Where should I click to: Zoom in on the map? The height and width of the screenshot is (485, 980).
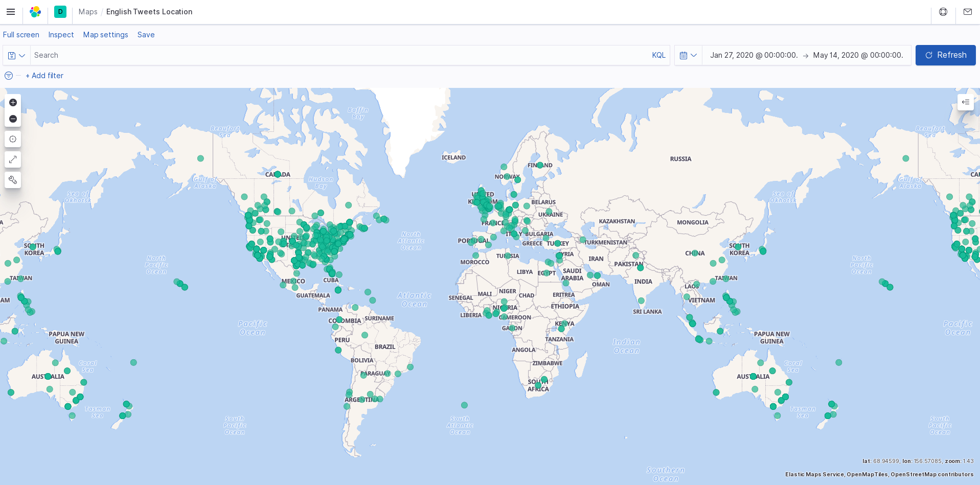click(x=13, y=102)
